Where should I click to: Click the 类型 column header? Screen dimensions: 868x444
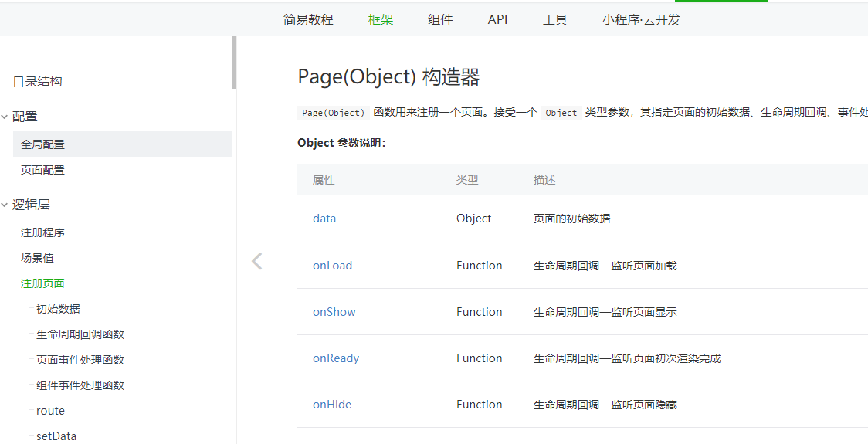[467, 180]
